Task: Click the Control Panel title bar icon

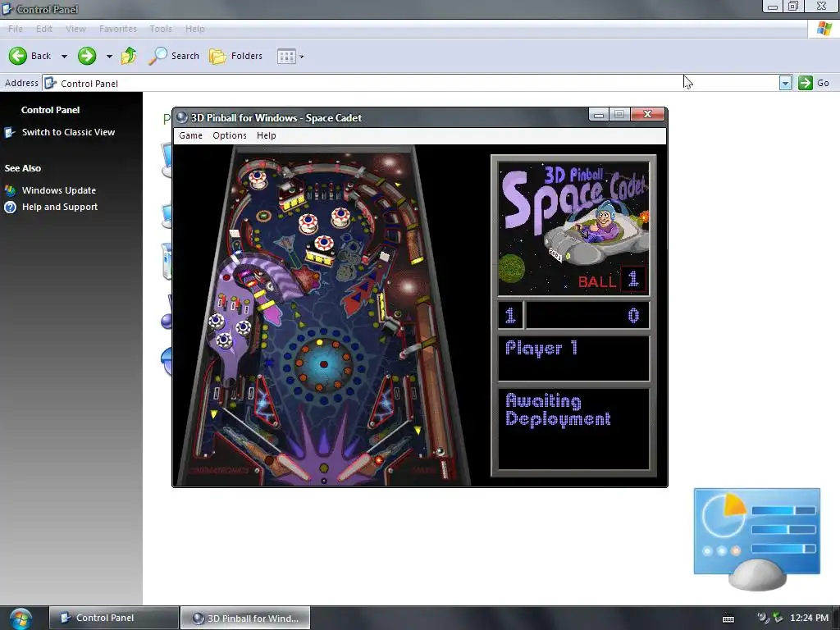Action: [7, 9]
